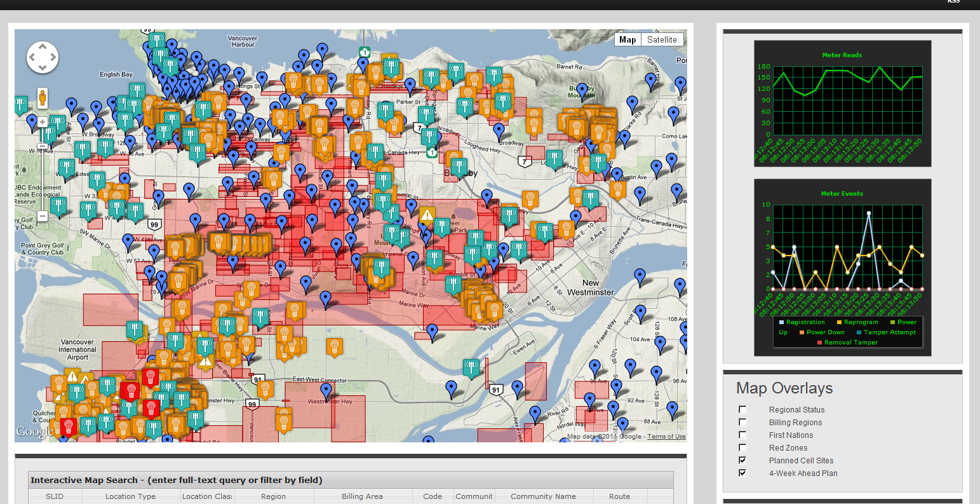The width and height of the screenshot is (980, 504).
Task: Switch the map to Map view
Action: (x=628, y=39)
